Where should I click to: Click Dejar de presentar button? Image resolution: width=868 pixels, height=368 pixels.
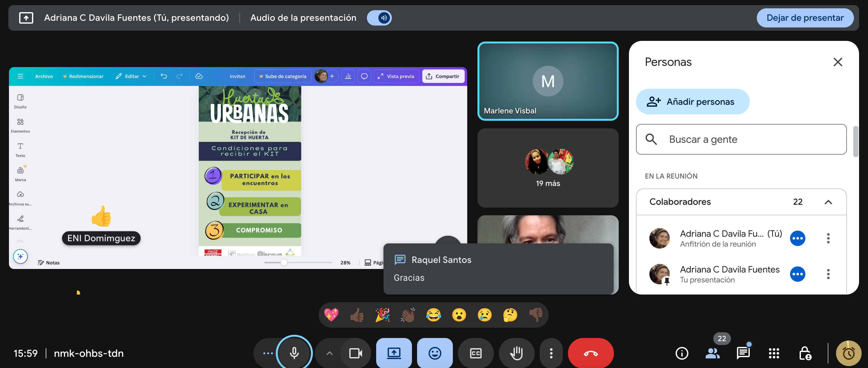(x=805, y=18)
